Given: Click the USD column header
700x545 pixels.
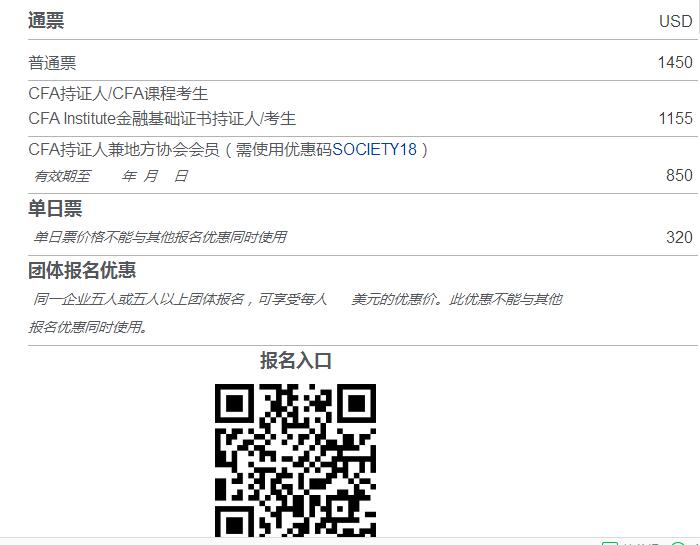Looking at the screenshot, I should [x=675, y=21].
